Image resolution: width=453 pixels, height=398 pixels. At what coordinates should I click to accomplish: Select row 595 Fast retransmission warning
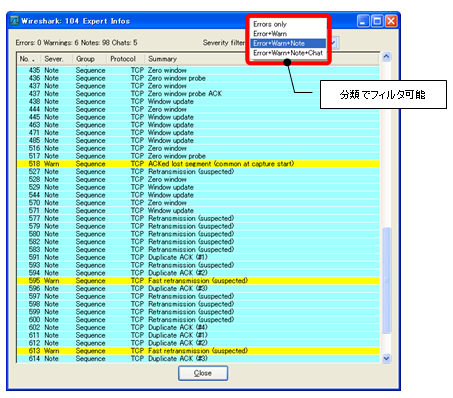[x=198, y=281]
